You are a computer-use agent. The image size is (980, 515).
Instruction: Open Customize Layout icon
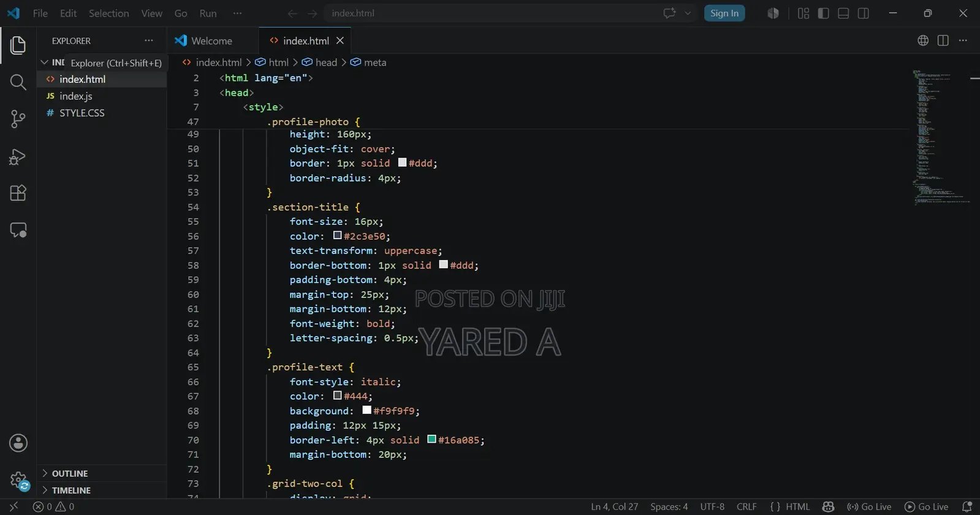[x=803, y=13]
